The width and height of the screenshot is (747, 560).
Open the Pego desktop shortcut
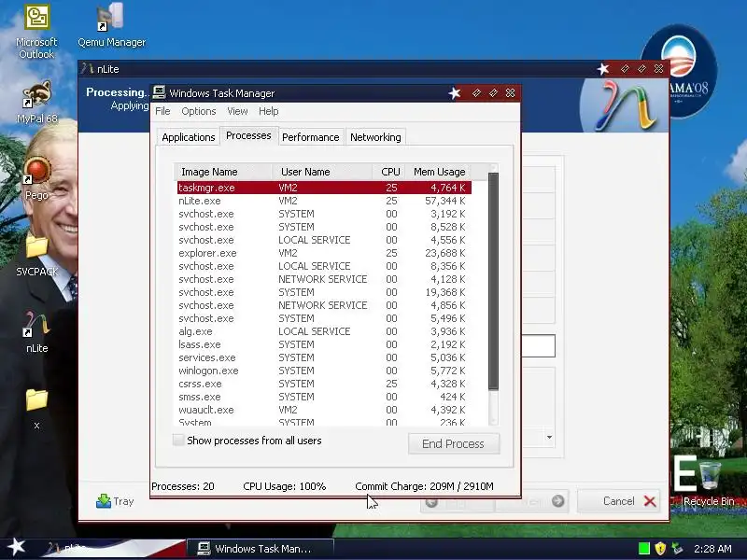point(36,178)
